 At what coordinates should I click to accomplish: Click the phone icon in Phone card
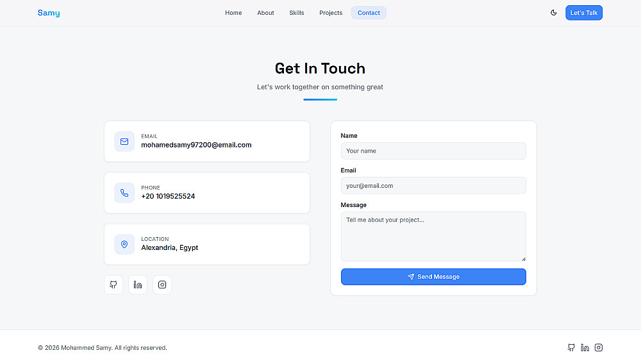click(x=124, y=193)
